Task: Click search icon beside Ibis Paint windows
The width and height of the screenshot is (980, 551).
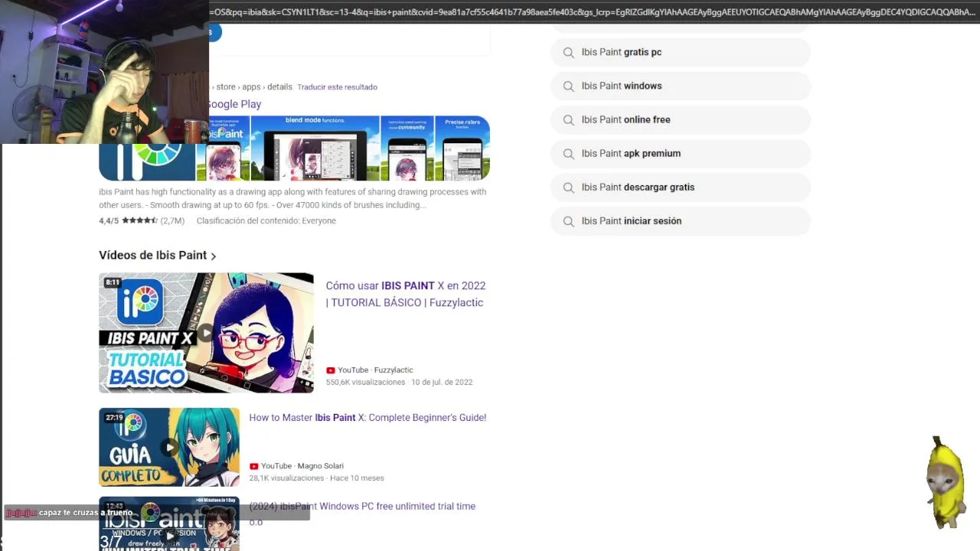Action: [568, 86]
